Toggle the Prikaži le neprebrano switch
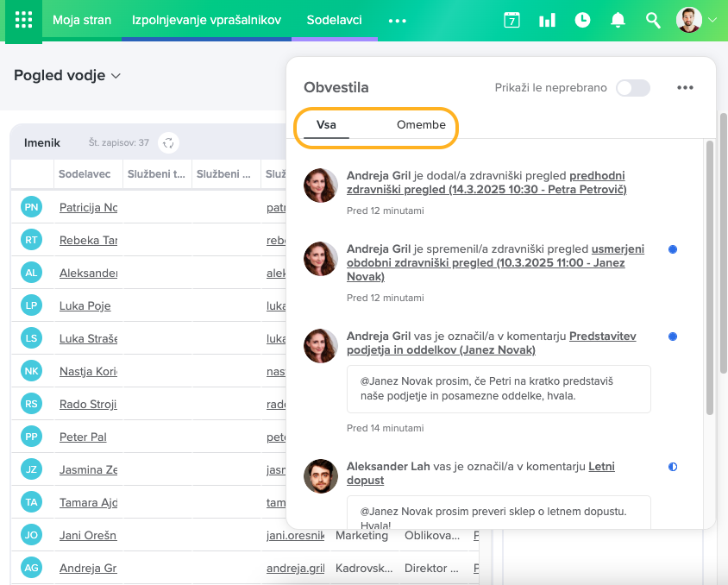The height and width of the screenshot is (585, 728). pyautogui.click(x=632, y=88)
